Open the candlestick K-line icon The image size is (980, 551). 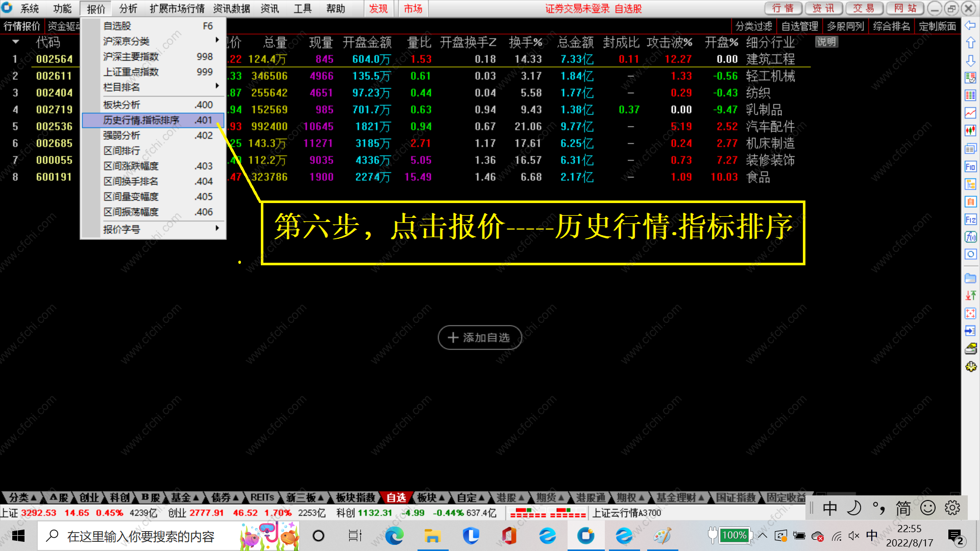pyautogui.click(x=970, y=131)
